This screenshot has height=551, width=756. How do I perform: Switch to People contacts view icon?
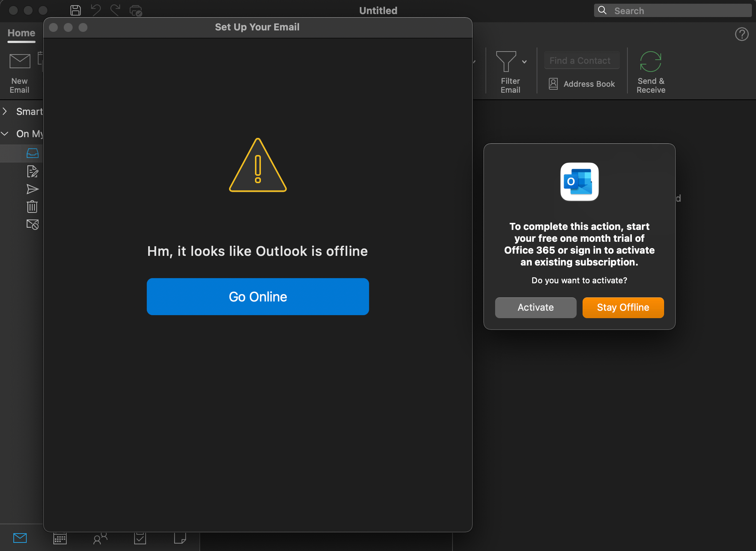(x=100, y=538)
